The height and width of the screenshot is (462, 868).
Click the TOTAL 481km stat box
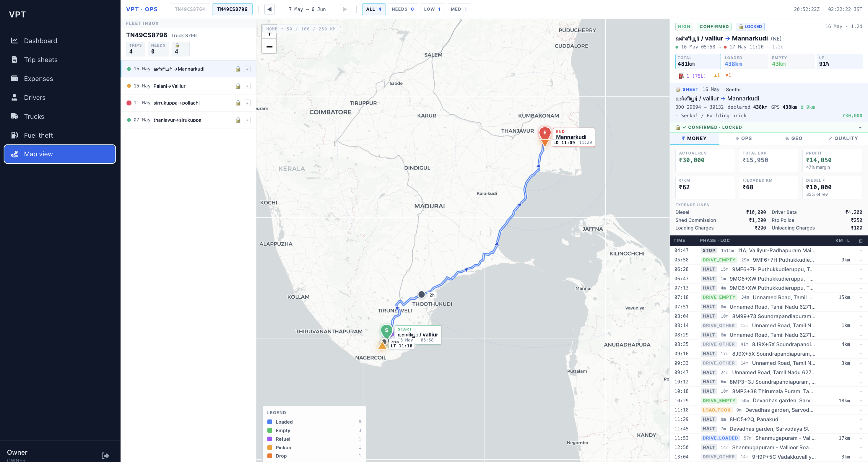tap(698, 61)
